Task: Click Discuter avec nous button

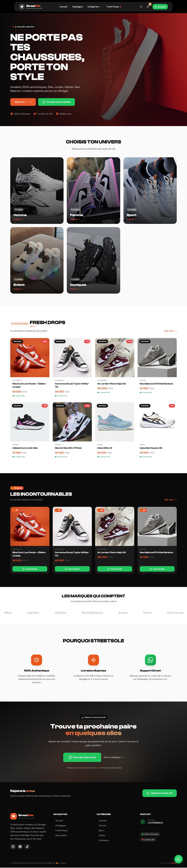Action: pos(82,757)
